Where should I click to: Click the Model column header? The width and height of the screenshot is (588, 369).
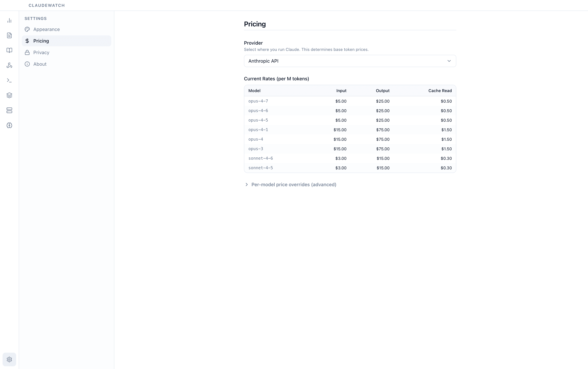point(254,91)
